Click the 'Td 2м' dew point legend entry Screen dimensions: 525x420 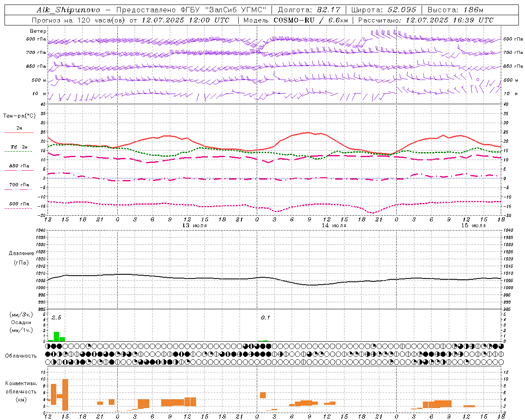pyautogui.click(x=19, y=147)
